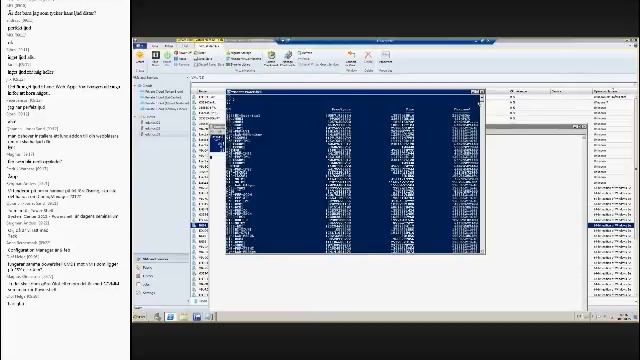Screen dimensions: 640x360
Task: Switch to the VMM console taskbar icon
Action: [x=197, y=317]
